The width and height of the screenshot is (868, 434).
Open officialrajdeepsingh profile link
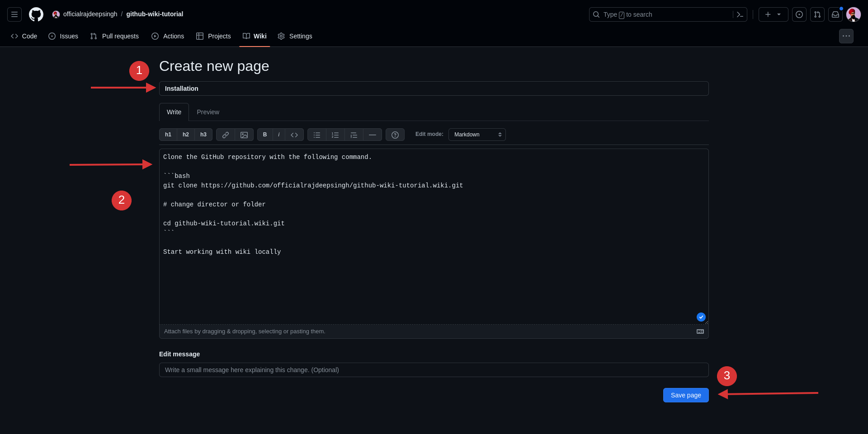point(90,14)
